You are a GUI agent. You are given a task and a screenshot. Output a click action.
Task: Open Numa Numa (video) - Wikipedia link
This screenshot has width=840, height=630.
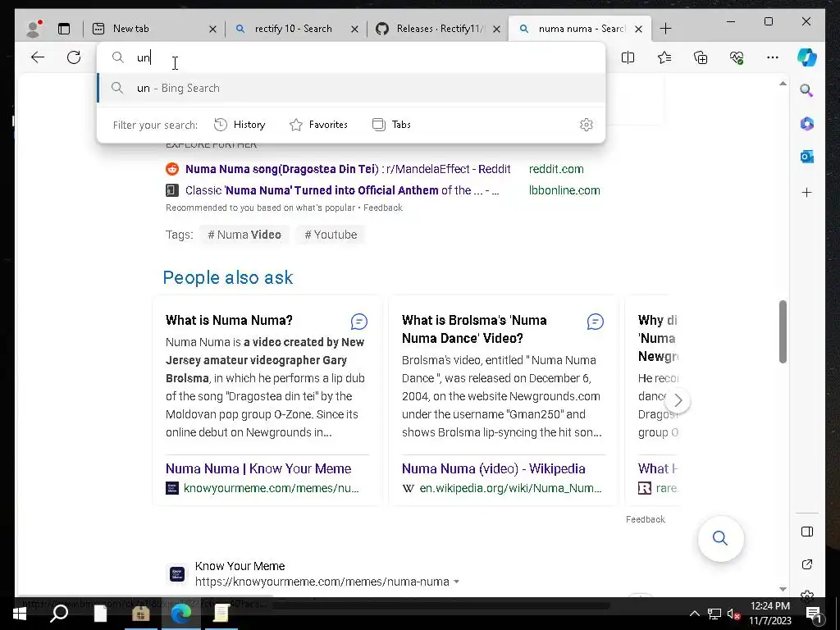pyautogui.click(x=493, y=468)
